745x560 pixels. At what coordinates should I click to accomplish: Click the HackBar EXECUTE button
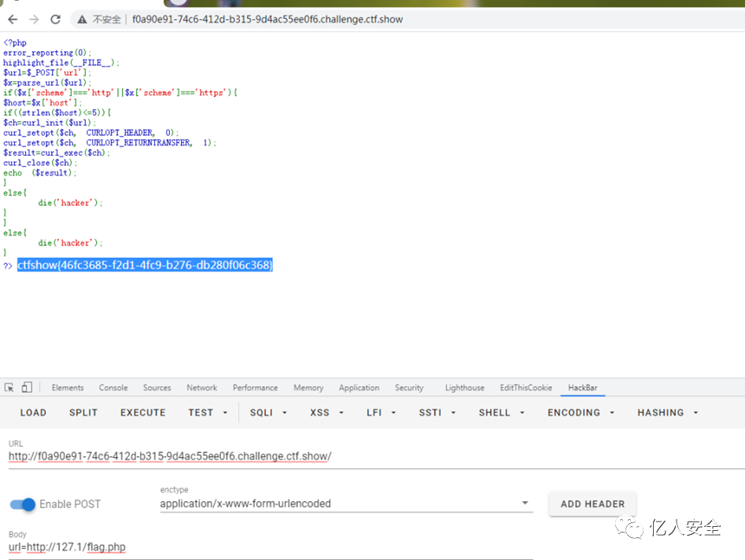pos(143,412)
